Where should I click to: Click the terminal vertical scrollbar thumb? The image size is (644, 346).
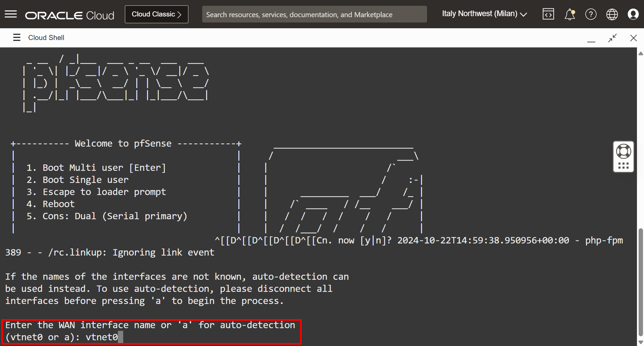tap(641, 282)
